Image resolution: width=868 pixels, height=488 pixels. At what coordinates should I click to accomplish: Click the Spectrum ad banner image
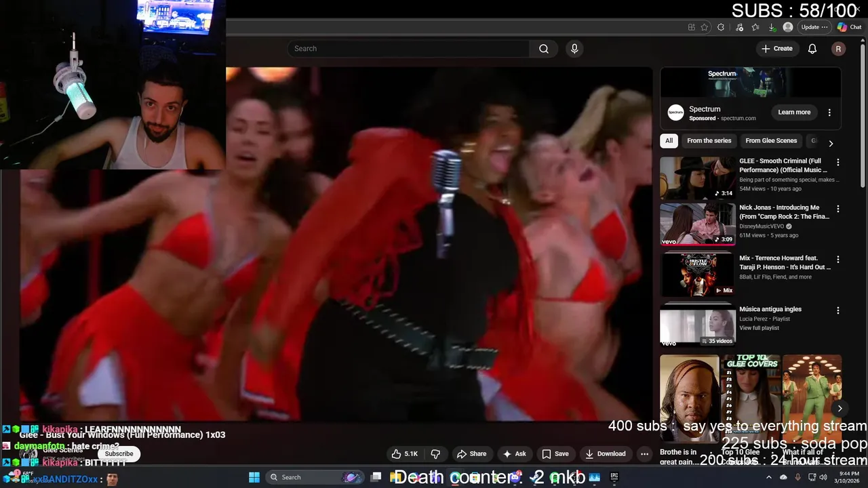[x=751, y=82]
